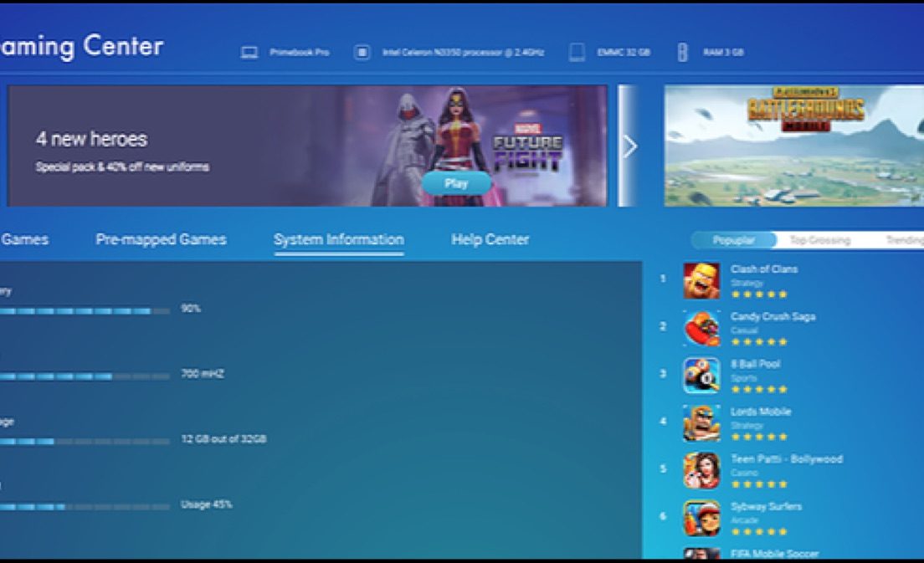Click the Primebook Pro laptop icon
Screen dimensions: 924x563
(x=249, y=52)
